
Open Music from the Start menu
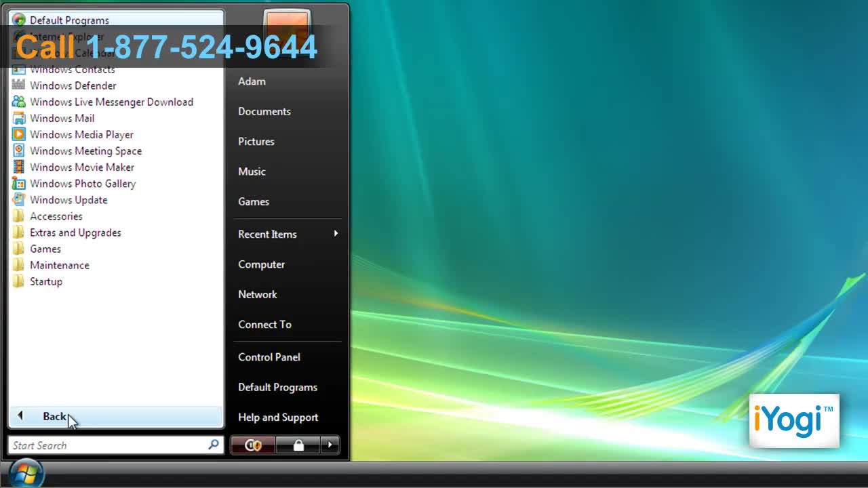pyautogui.click(x=252, y=171)
